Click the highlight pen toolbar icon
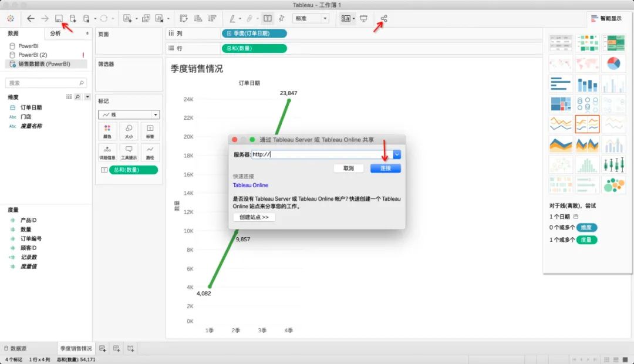 click(x=232, y=19)
